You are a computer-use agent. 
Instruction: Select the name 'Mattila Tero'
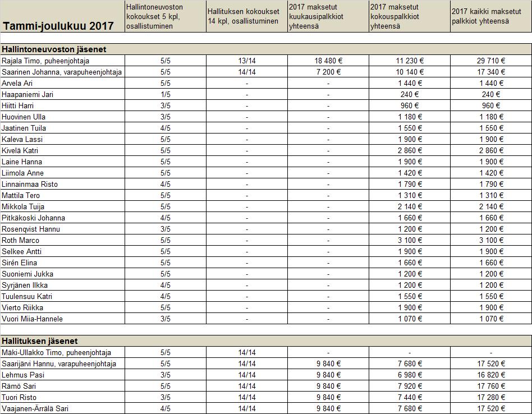point(21,195)
